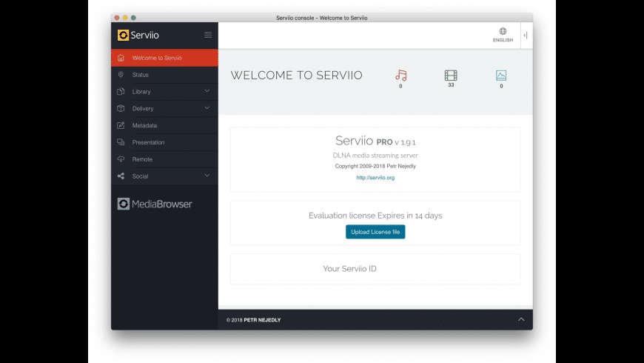Click the PETR NEJEDLY footer link
The image size is (644, 363).
(262, 320)
